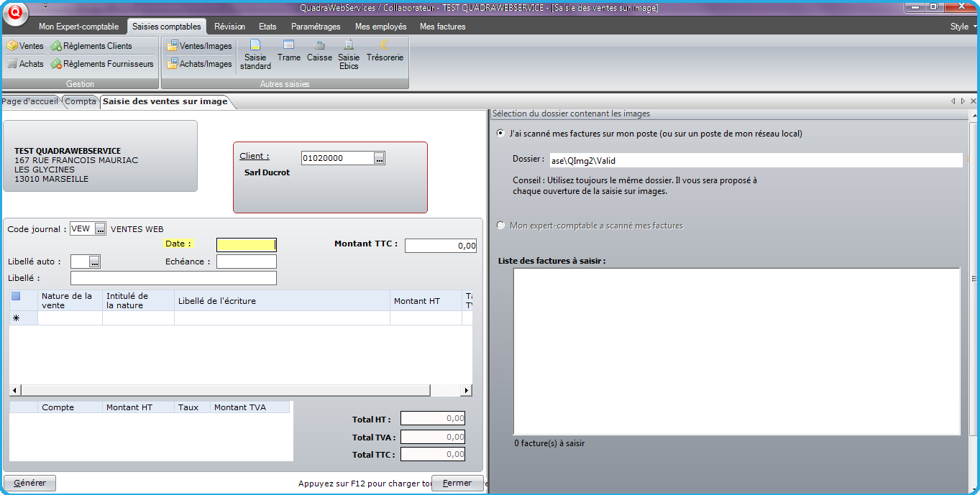Click the Compte column header in the summary table

[70, 407]
